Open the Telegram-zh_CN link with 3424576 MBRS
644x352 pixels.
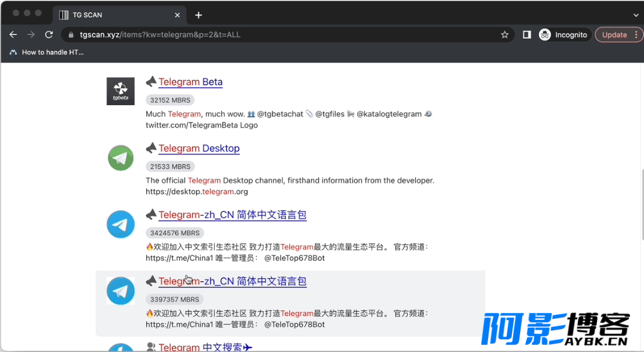coord(232,215)
